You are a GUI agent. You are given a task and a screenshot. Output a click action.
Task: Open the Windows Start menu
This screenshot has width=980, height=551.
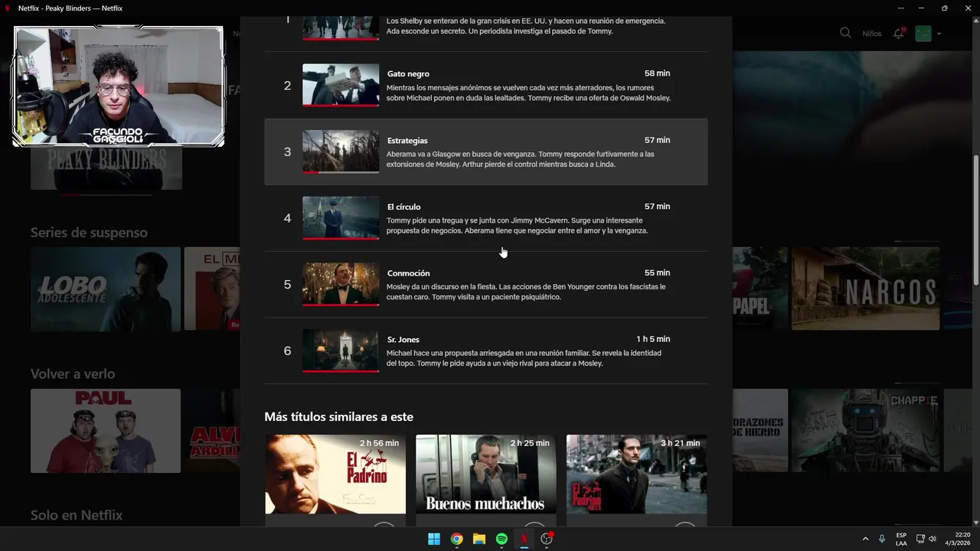(x=434, y=539)
